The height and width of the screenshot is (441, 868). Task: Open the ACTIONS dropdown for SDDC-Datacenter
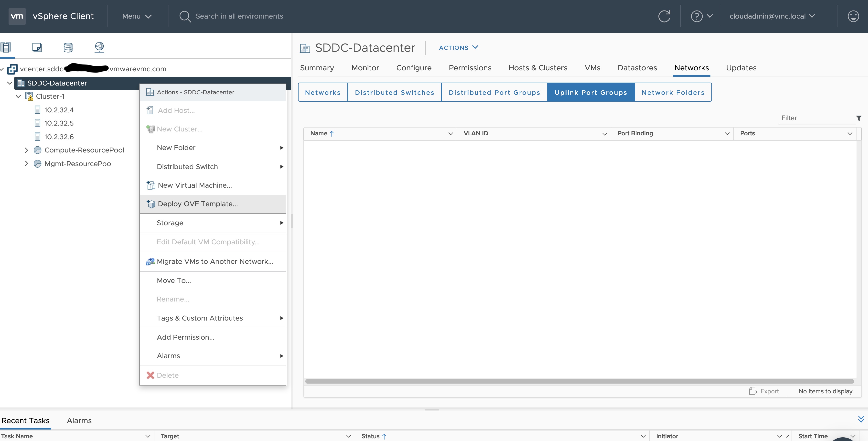pyautogui.click(x=458, y=47)
